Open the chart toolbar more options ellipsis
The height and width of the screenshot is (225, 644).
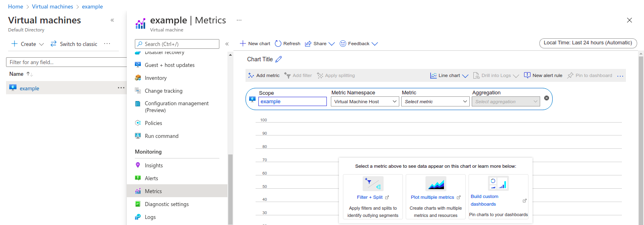620,76
